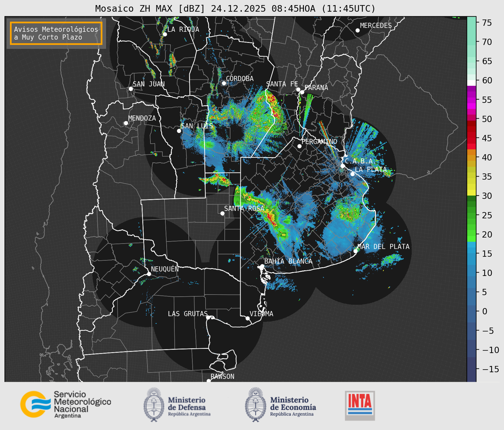The image size is (504, 430).
Task: Select the PARANÁ city marker dot
Action: pyautogui.click(x=302, y=92)
